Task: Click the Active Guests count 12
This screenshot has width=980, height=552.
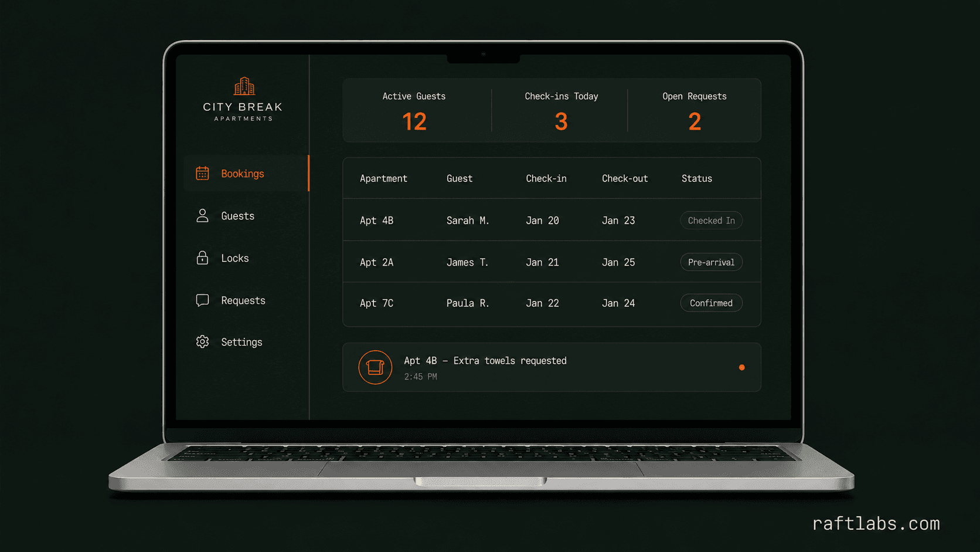Action: (414, 122)
